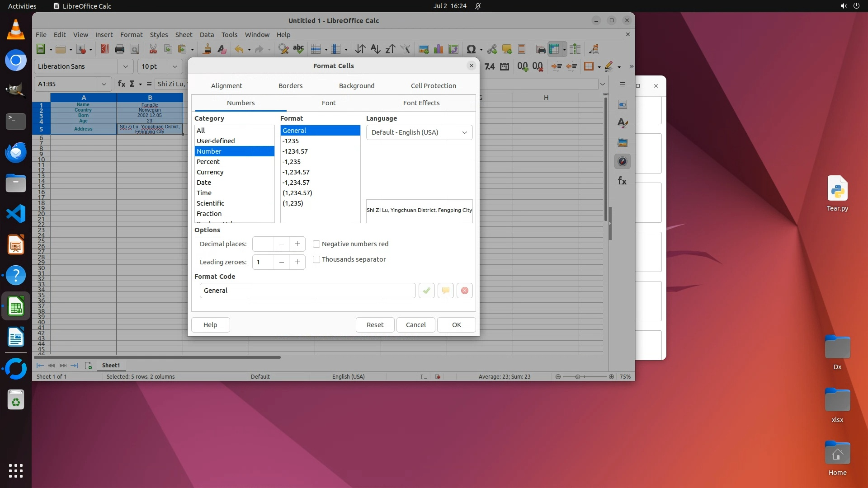This screenshot has height=488, width=868.
Task: Click the green checkmark format code button
Action: (x=426, y=291)
